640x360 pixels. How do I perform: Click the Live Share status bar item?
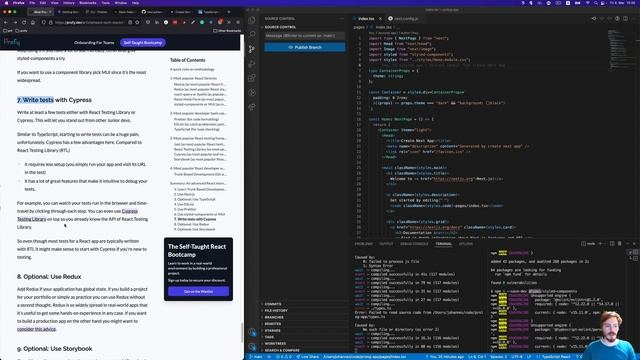click(308, 357)
